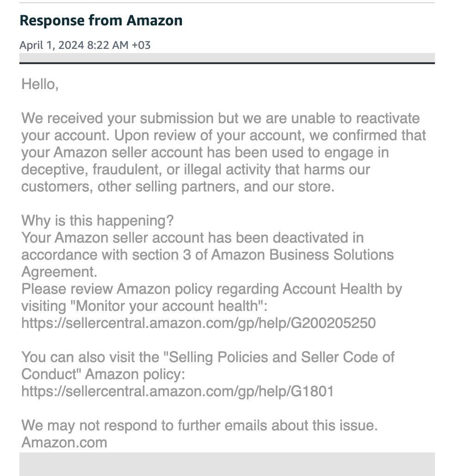Click the "Why is this happening?" line
Image resolution: width=470 pixels, height=476 pixels.
(97, 220)
